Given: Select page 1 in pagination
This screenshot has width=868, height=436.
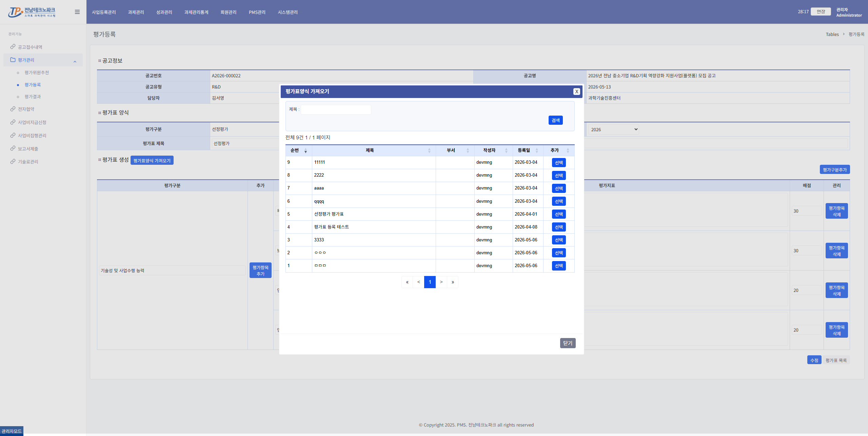Looking at the screenshot, I should click(430, 282).
